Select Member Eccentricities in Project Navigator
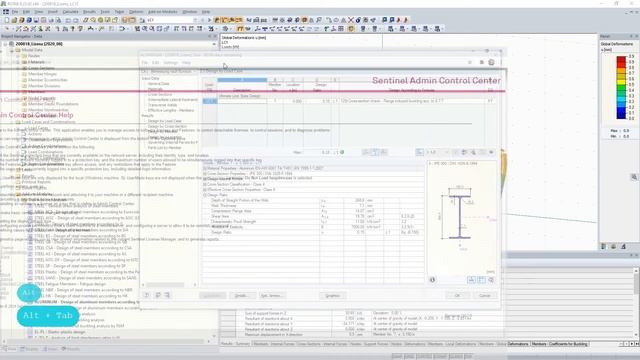640x360 pixels. (x=48, y=80)
